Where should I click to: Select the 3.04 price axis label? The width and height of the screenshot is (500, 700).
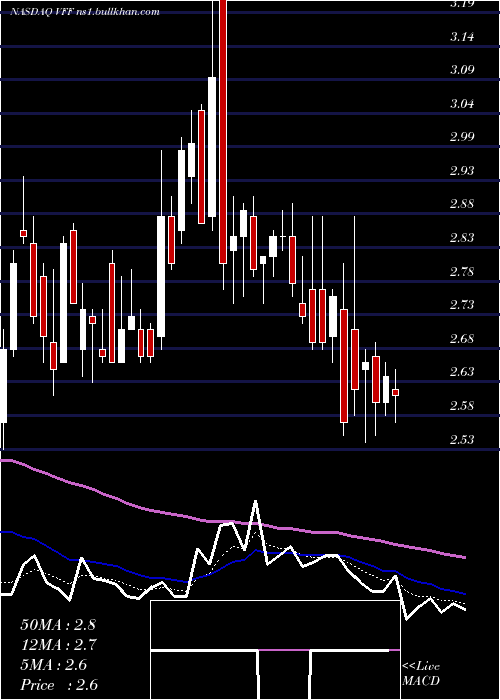462,104
